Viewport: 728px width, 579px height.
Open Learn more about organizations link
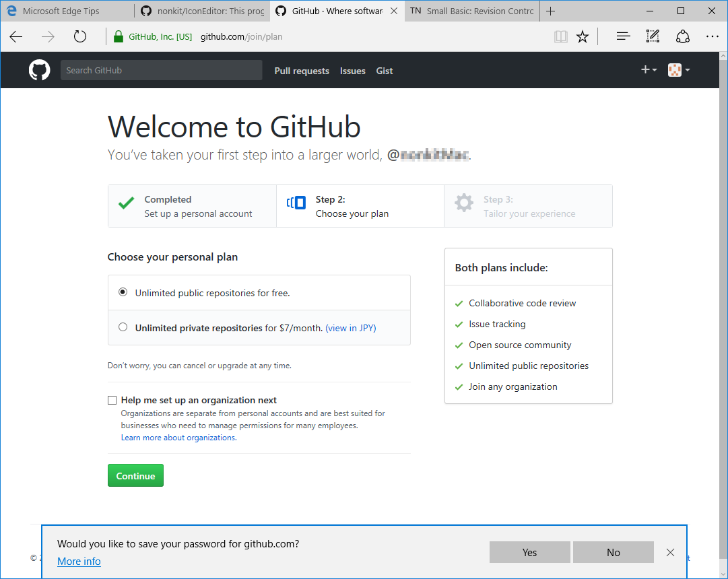[x=178, y=438]
